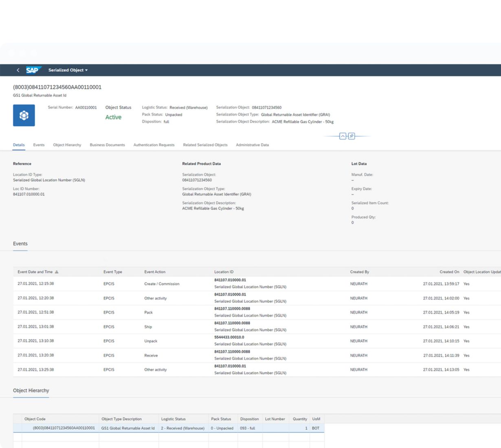Select the Unpack event row
This screenshot has width=501, height=448.
pos(151,341)
